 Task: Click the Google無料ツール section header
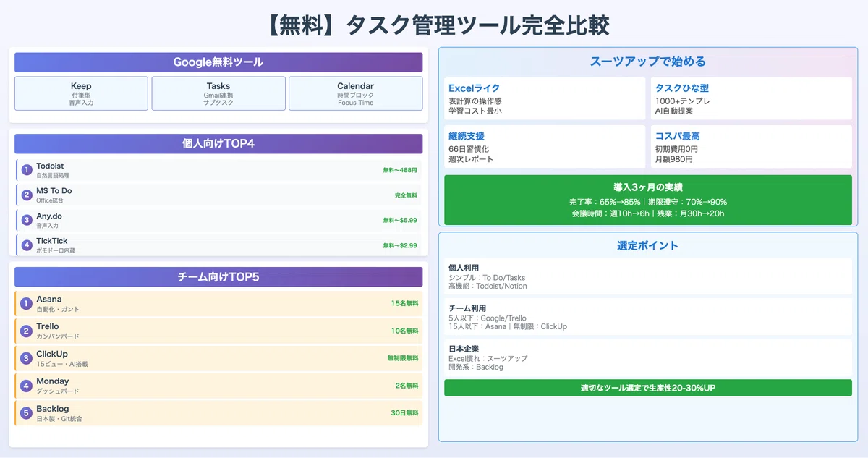tap(218, 62)
